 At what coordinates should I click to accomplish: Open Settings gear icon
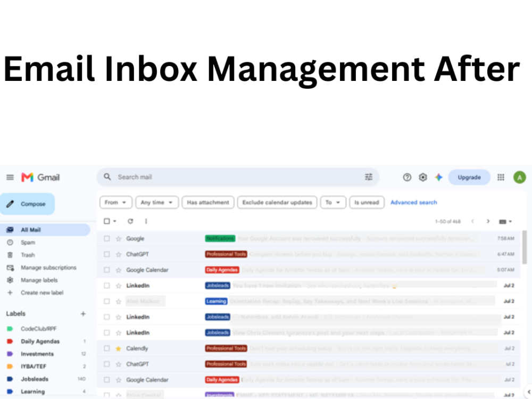(x=423, y=177)
